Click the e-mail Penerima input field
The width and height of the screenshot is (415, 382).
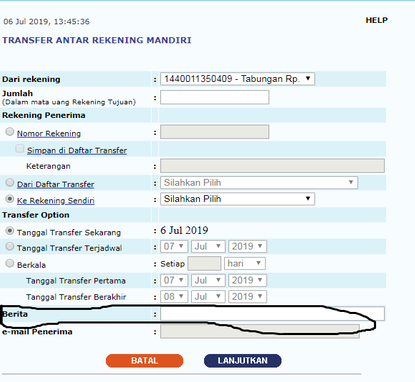[x=260, y=331]
